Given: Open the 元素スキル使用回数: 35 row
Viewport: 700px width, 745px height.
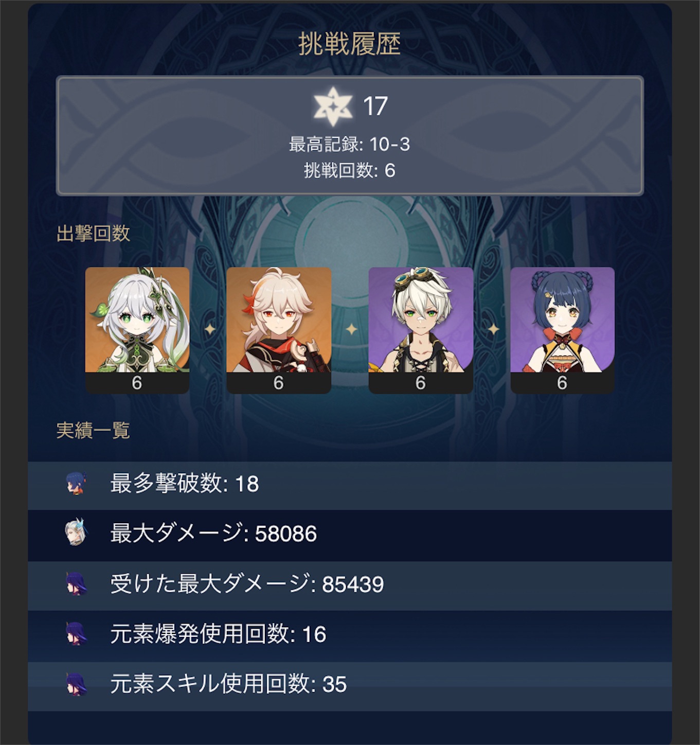Looking at the screenshot, I should (350, 686).
